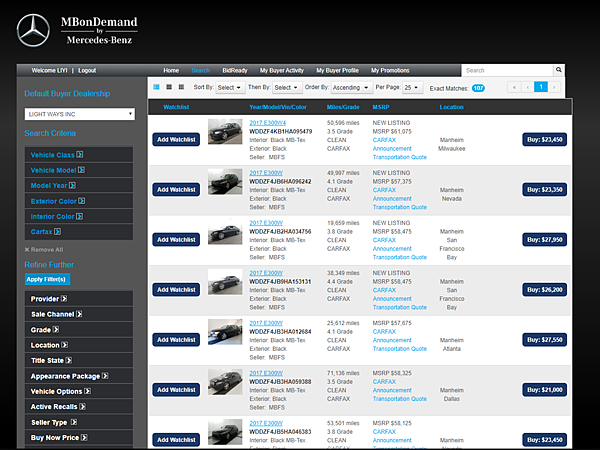This screenshot has height=450, width=600.
Task: Click the Exact Matches 107 badge
Action: pyautogui.click(x=478, y=88)
